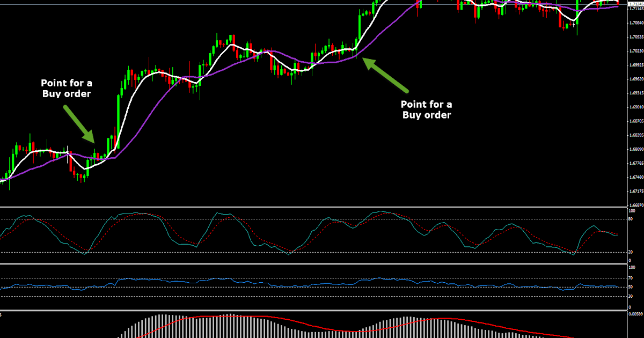Click the 1.67785 price axis label

636,163
